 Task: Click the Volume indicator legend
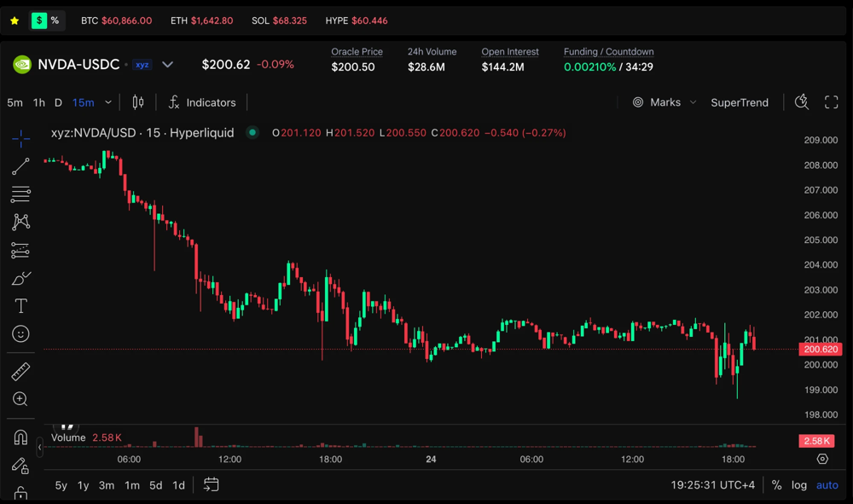86,437
